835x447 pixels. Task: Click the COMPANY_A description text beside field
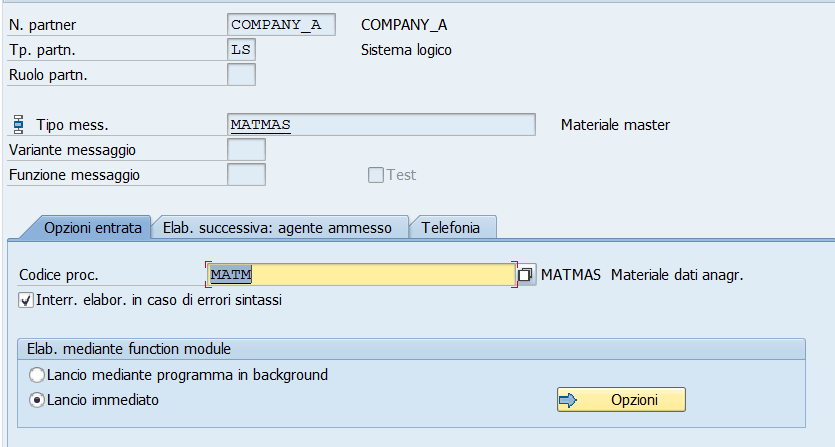404,25
